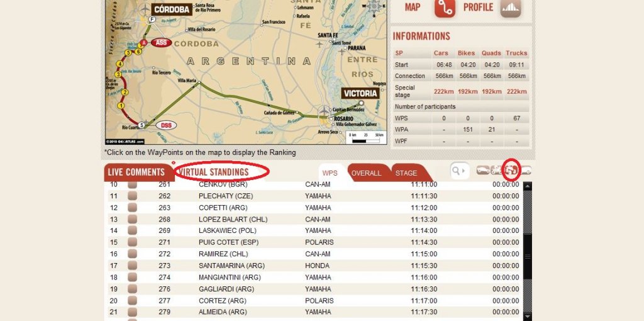The height and width of the screenshot is (321, 644).
Task: Filter standings by cars icon
Action: 483,170
